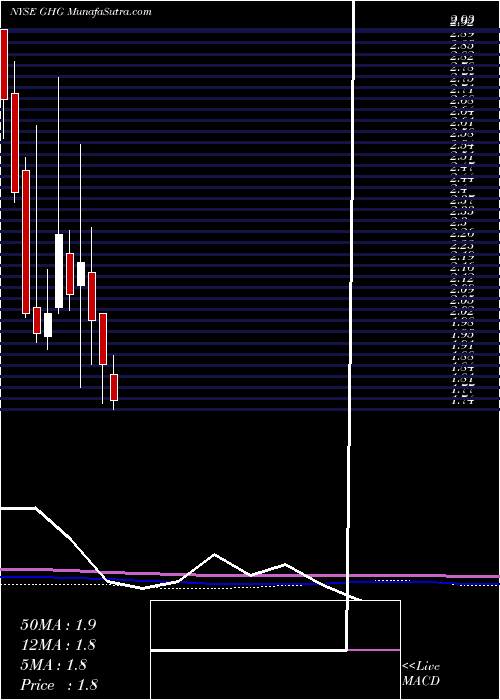
Task: Select the 12MA : 1.8 value
Action: tap(58, 644)
